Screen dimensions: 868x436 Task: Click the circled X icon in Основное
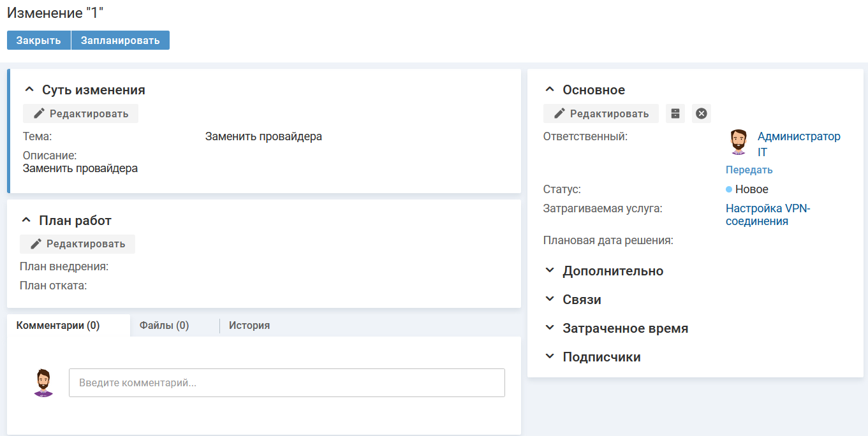[x=701, y=113]
